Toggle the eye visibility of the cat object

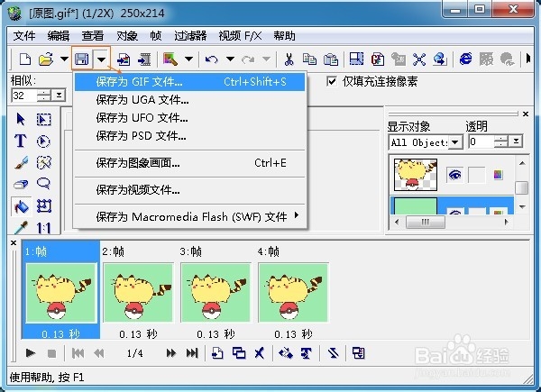pyautogui.click(x=454, y=175)
